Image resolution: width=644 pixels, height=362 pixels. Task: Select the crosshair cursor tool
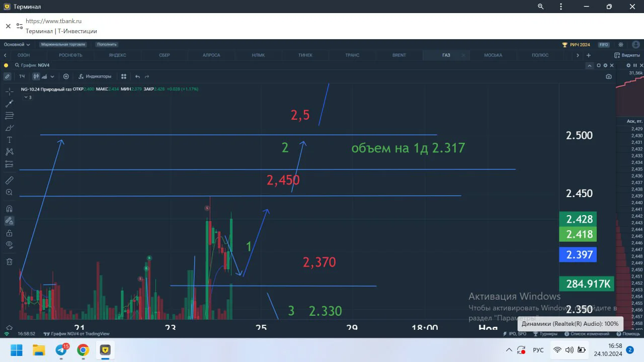pos(9,91)
